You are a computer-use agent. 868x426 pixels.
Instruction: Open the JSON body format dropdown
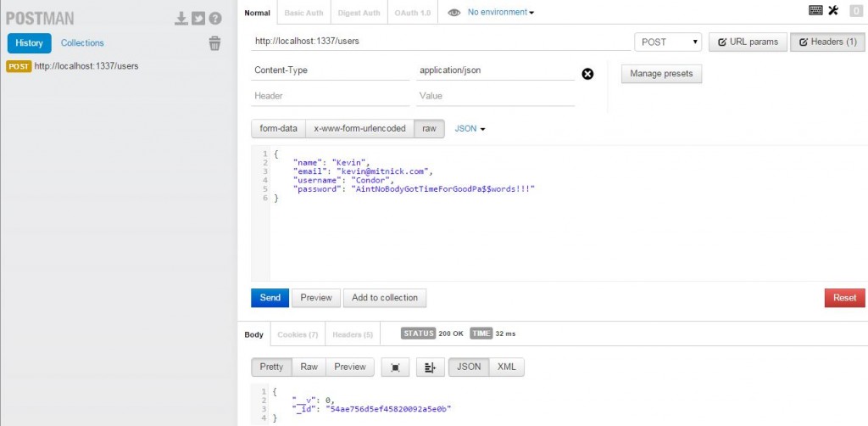coord(470,129)
